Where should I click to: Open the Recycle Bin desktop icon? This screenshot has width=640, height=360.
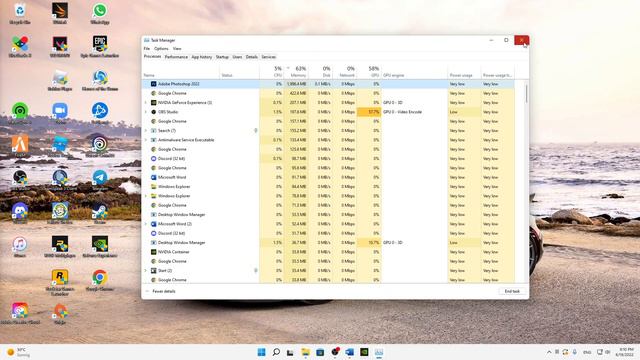click(x=20, y=13)
